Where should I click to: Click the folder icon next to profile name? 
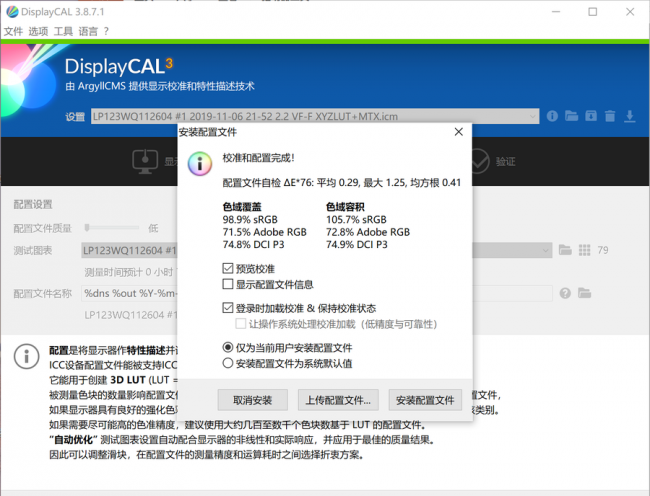(x=585, y=293)
